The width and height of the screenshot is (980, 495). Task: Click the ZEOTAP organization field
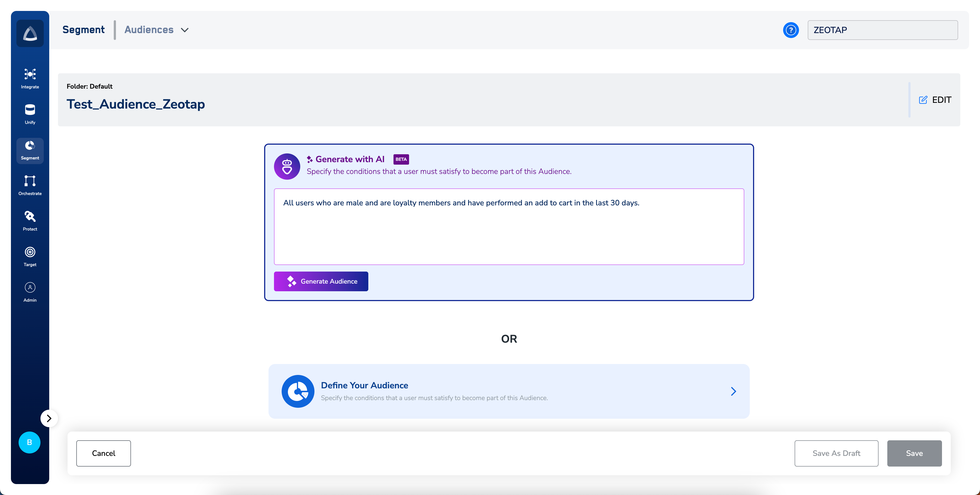click(883, 30)
